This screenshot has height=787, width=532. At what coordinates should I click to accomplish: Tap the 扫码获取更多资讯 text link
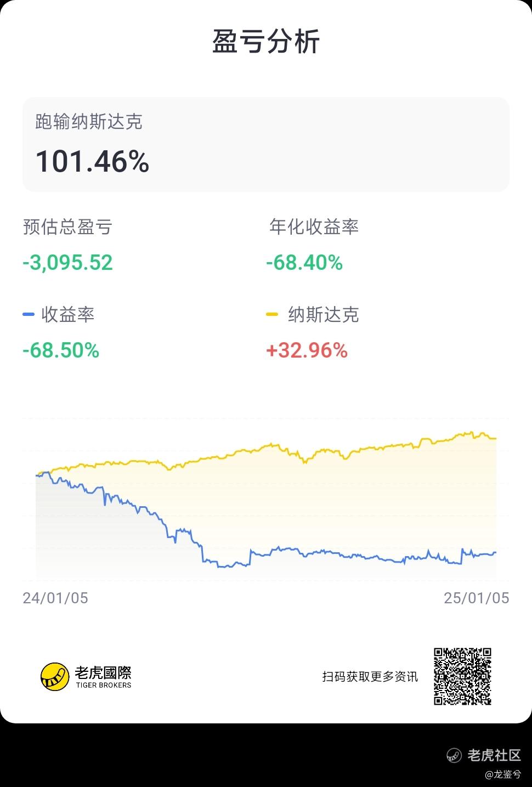coord(370,676)
